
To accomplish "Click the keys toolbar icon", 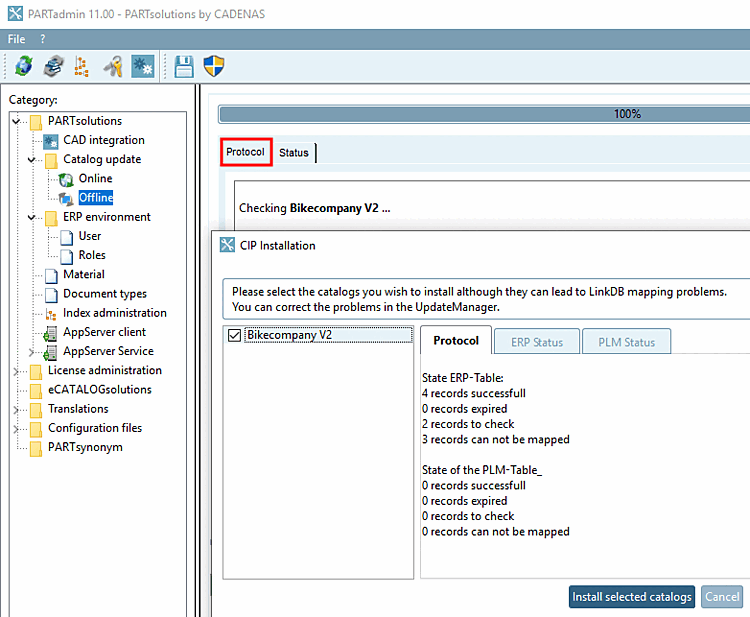I will (113, 66).
